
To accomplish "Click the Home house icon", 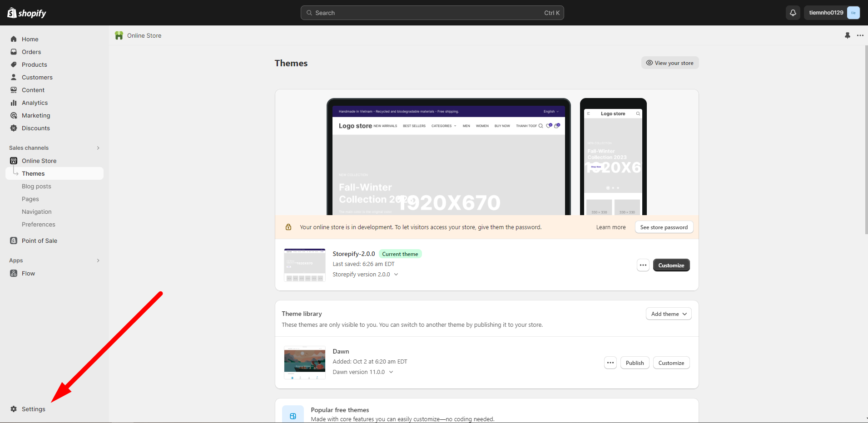I will point(14,39).
